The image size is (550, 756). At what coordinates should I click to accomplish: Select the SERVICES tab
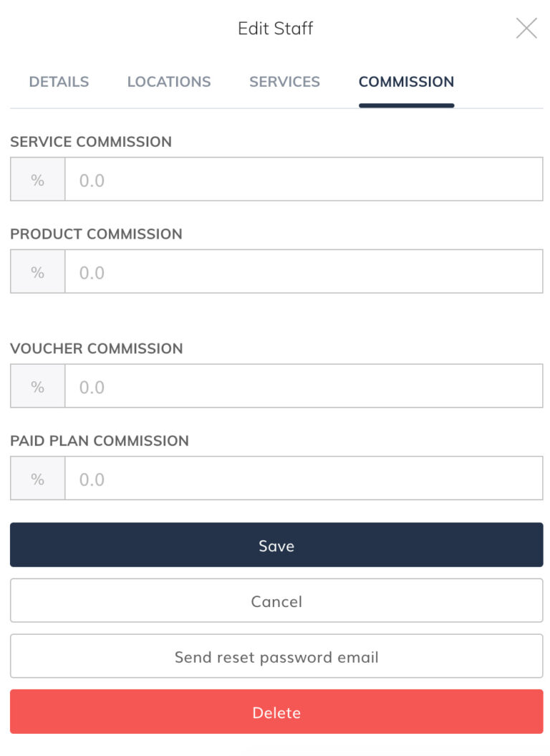tap(284, 82)
